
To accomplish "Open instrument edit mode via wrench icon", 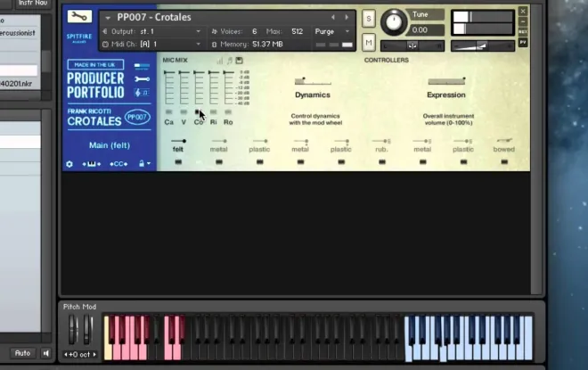I will (79, 17).
